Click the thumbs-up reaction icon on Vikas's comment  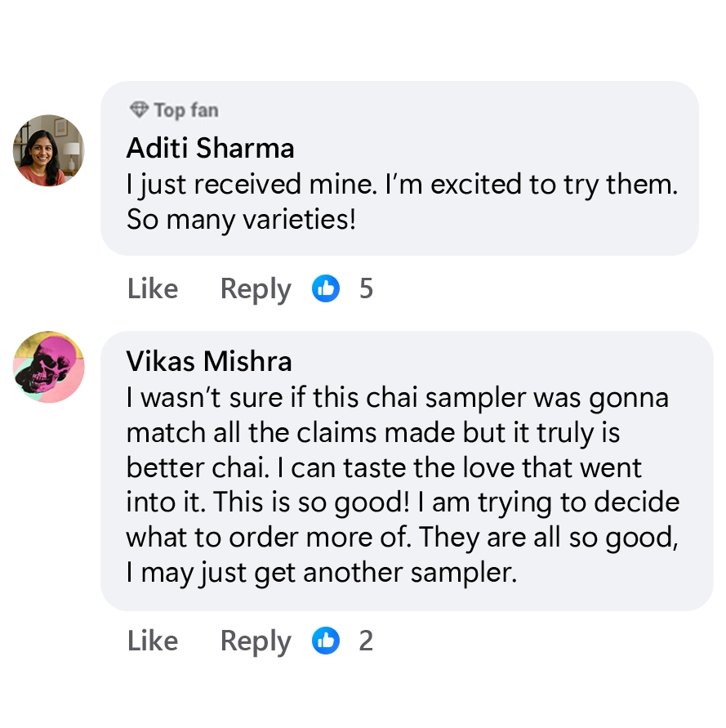coord(326,641)
